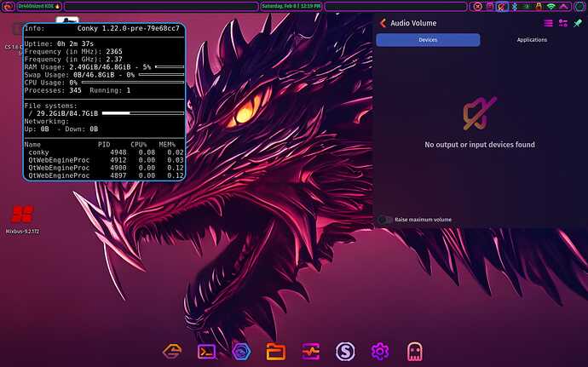588x367 pixels.
Task: Switch to the Applications tab
Action: pos(532,40)
